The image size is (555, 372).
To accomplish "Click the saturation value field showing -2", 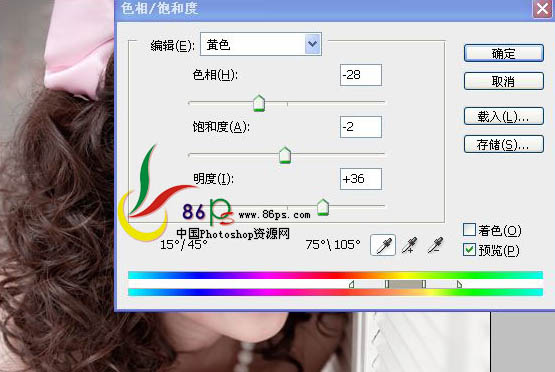I will [x=361, y=127].
